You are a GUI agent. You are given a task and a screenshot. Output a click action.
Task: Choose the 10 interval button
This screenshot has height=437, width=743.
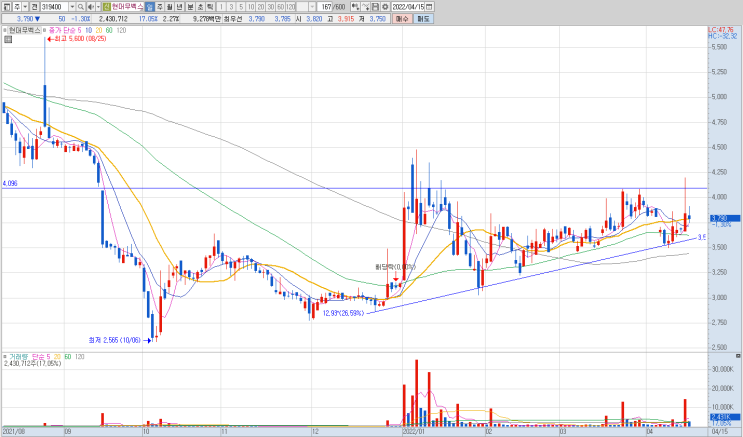[x=251, y=7]
